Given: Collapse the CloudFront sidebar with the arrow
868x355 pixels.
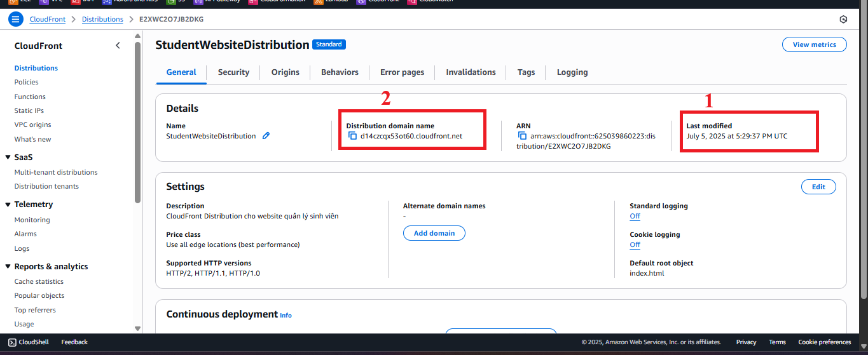Looking at the screenshot, I should (118, 46).
